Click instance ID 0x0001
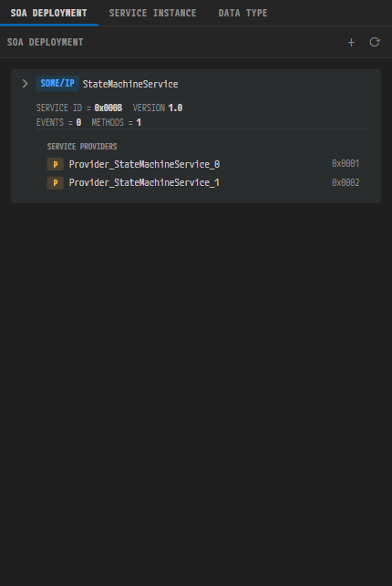 pyautogui.click(x=346, y=164)
